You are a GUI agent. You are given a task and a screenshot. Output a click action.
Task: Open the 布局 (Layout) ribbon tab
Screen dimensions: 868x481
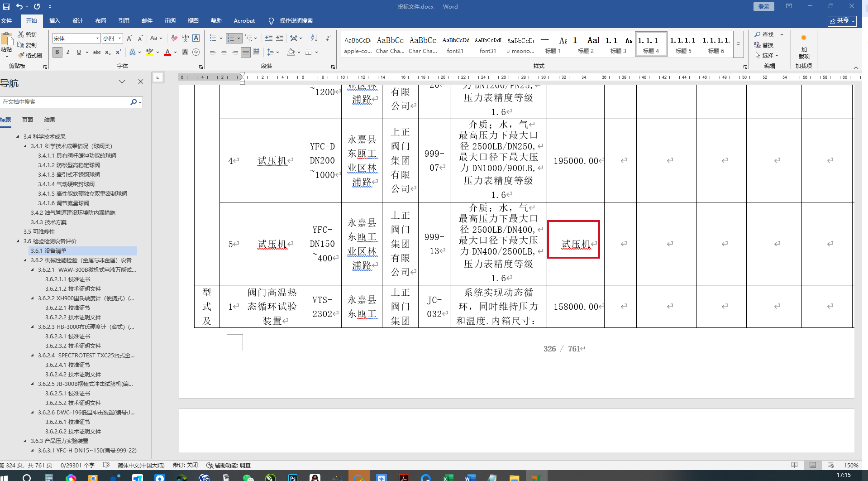point(100,21)
